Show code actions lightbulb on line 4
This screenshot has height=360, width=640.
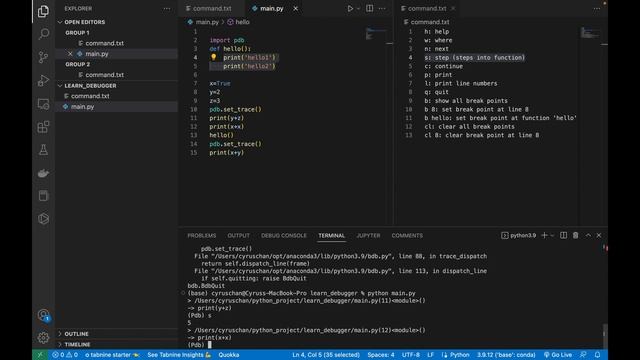point(213,57)
